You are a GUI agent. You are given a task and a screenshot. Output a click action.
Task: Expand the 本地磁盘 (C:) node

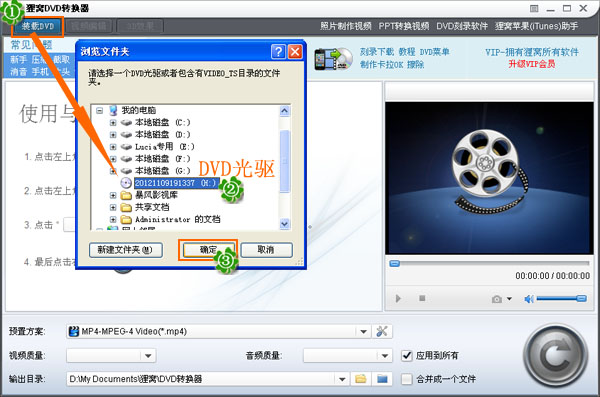(113, 123)
